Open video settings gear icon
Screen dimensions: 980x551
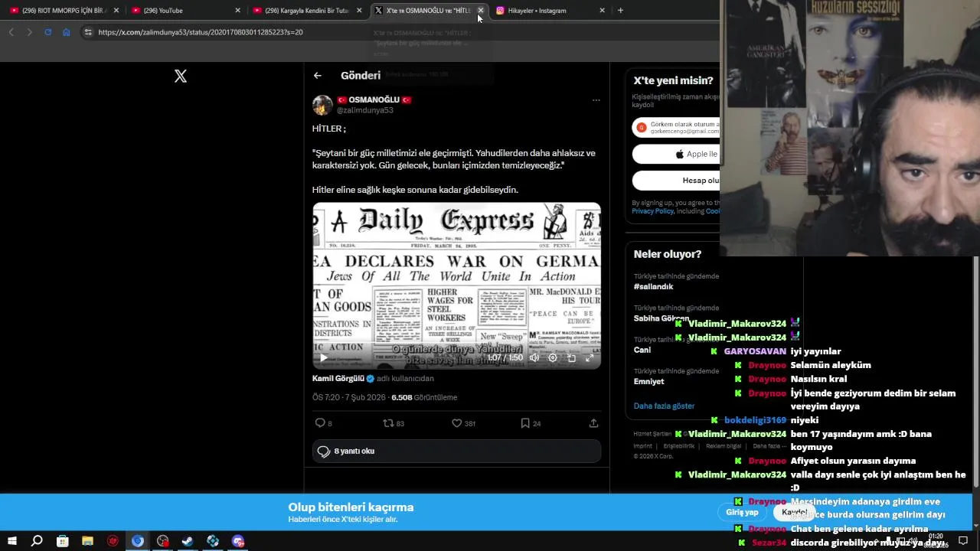click(x=553, y=357)
